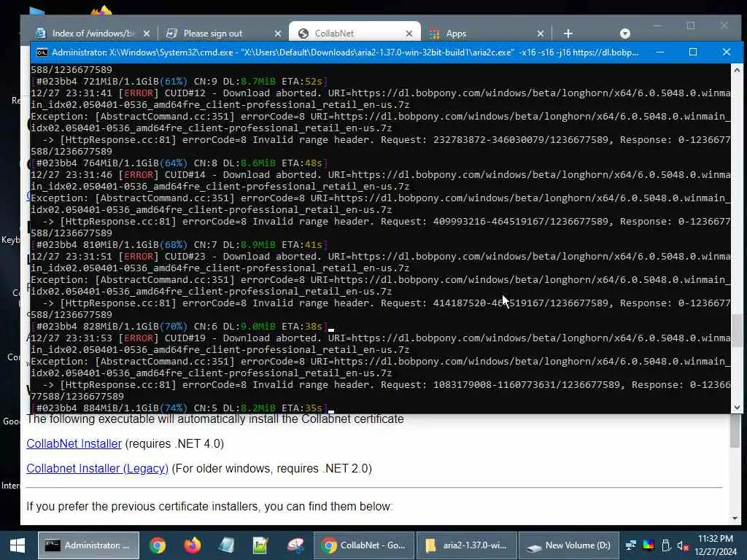Open the browser tab search dropdown
Viewport: 747px width, 560px height.
click(x=625, y=34)
